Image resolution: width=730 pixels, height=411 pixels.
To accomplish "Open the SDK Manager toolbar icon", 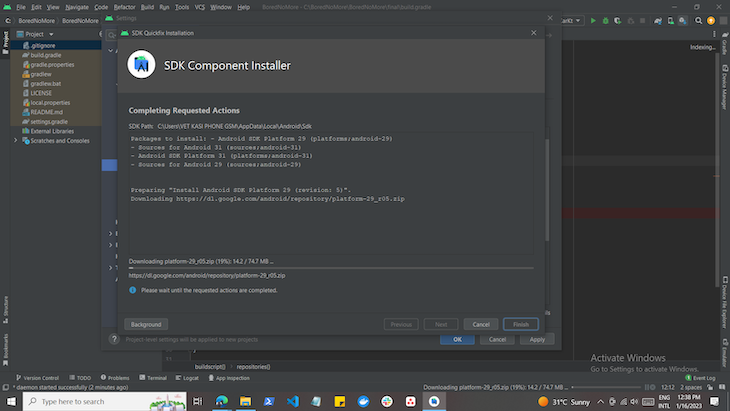I will 683,21.
